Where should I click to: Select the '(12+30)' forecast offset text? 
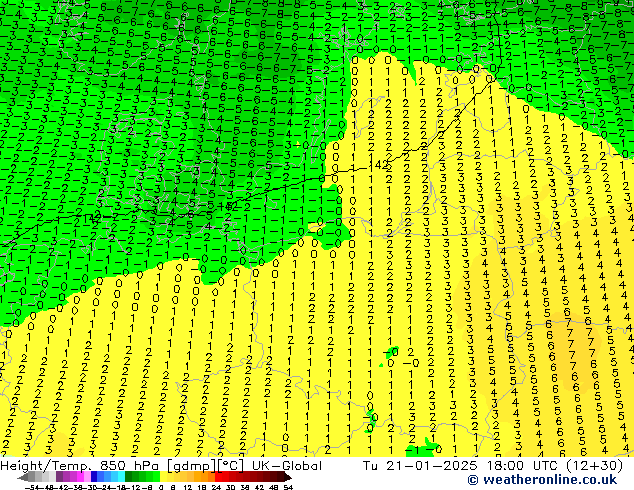click(596, 466)
